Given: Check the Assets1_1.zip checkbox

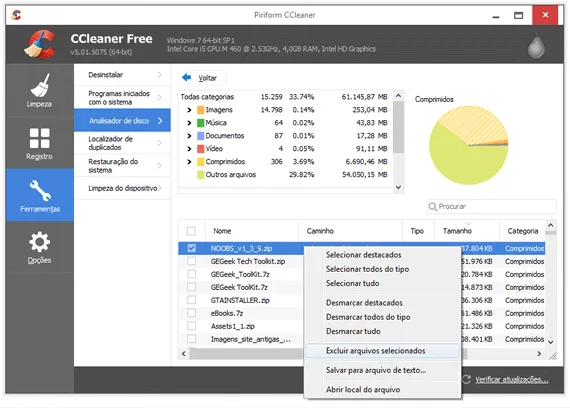Looking at the screenshot, I should point(192,326).
